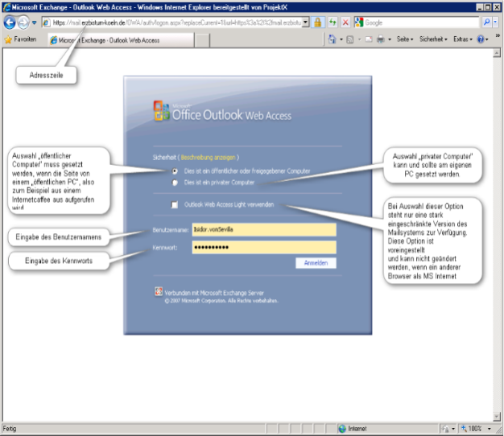
Task: Open the zoom level dropdown arrow
Action: coord(490,429)
